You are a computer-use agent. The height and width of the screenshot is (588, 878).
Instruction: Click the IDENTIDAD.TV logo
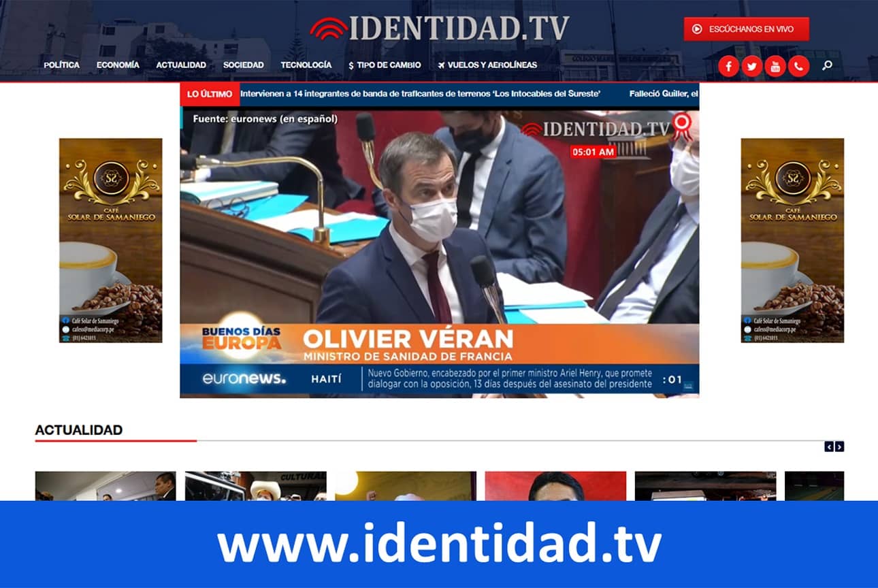pyautogui.click(x=439, y=27)
